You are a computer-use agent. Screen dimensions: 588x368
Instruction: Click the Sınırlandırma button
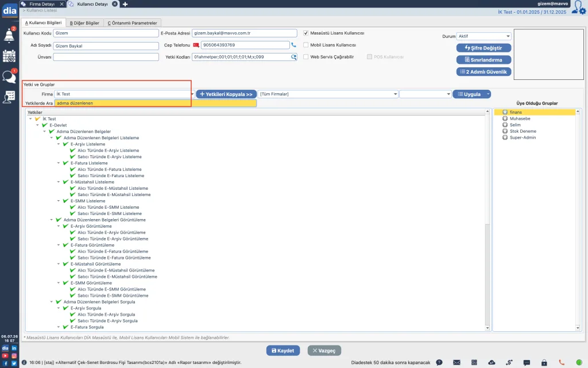click(483, 60)
